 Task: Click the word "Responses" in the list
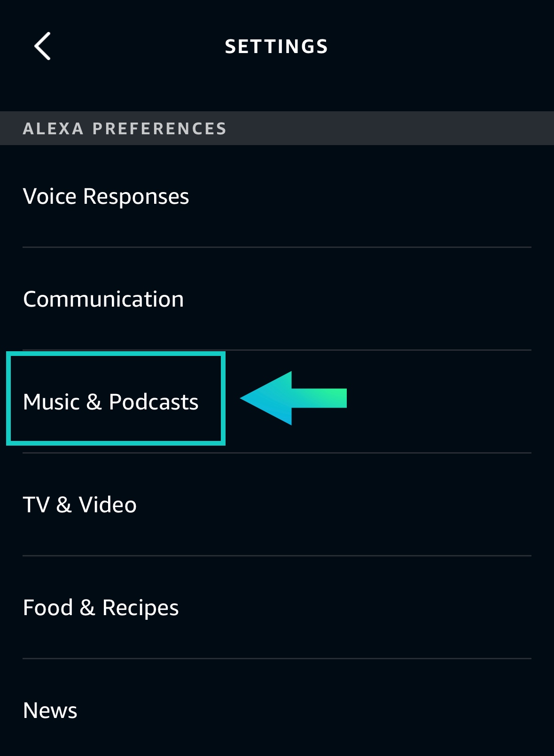tap(136, 196)
